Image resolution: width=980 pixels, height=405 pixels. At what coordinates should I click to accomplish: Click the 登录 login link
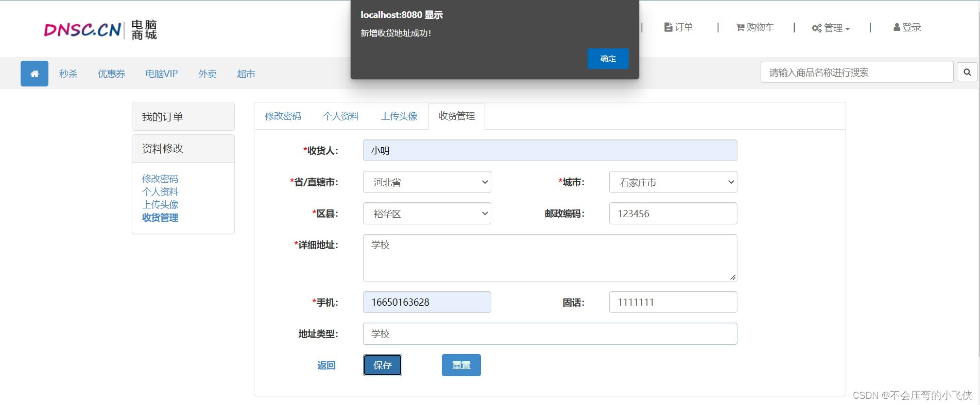[907, 27]
